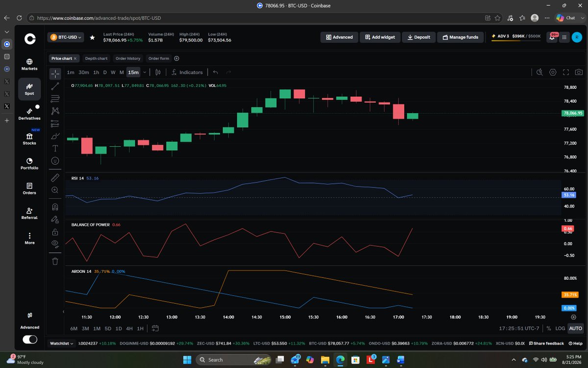Screen dimensions: 588x368
Task: Open Markets in the sidebar
Action: click(29, 64)
